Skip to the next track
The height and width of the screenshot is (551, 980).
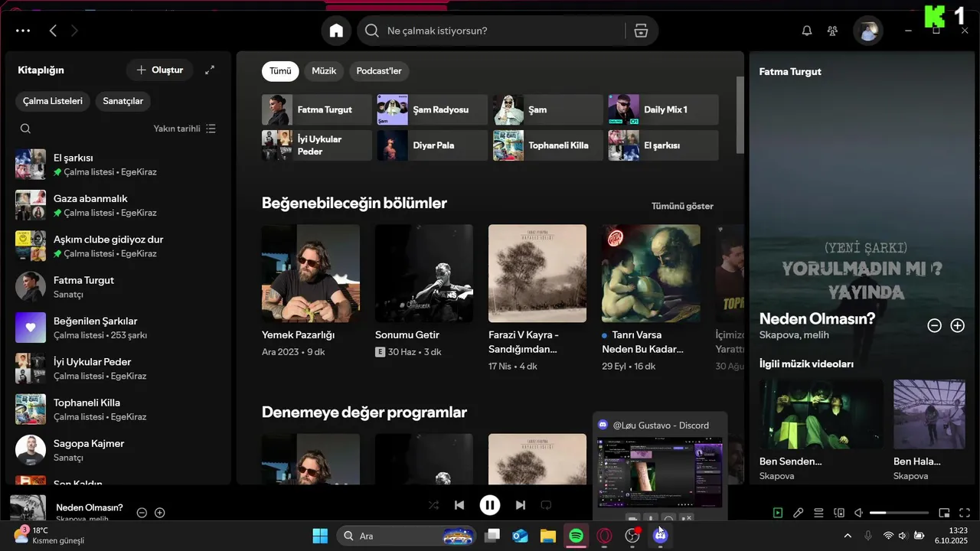click(521, 505)
